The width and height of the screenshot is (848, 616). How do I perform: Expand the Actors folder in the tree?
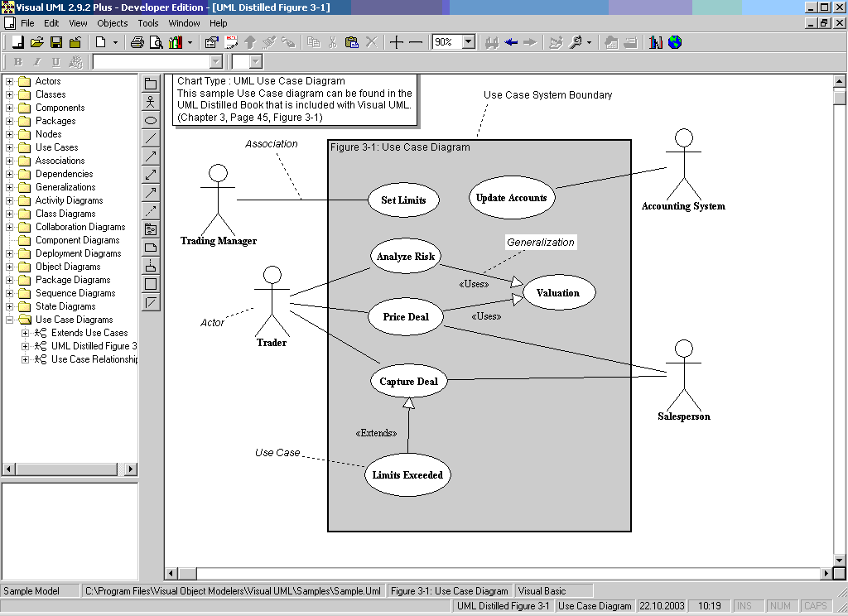pyautogui.click(x=9, y=81)
